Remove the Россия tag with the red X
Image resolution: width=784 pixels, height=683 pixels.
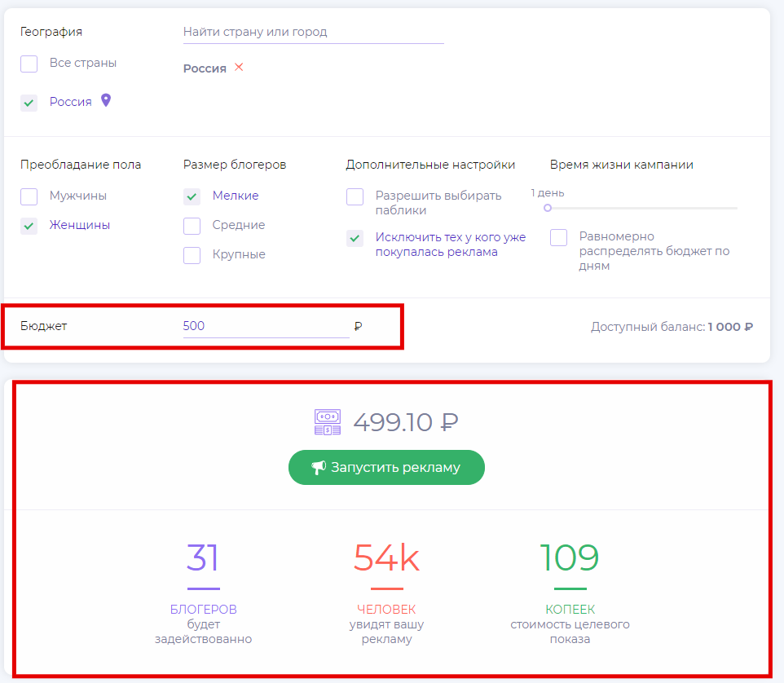pyautogui.click(x=239, y=68)
